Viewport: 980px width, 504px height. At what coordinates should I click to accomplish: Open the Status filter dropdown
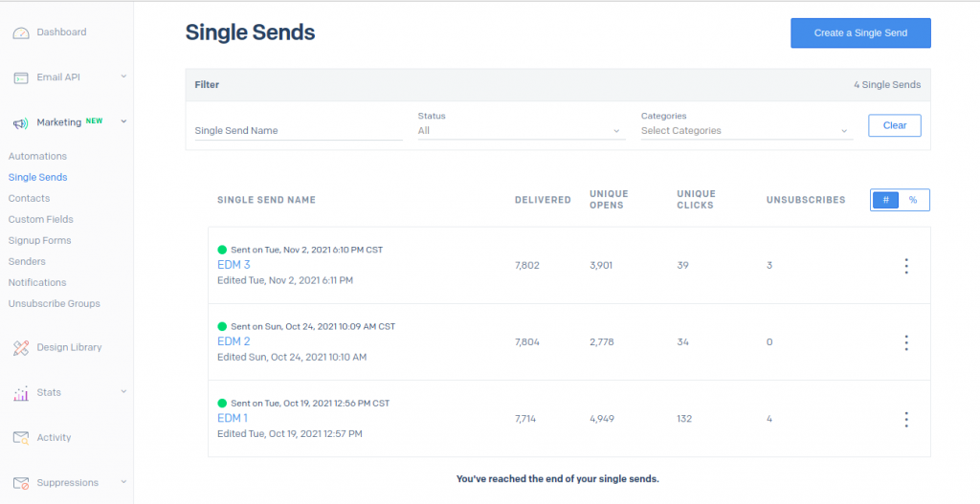(522, 131)
